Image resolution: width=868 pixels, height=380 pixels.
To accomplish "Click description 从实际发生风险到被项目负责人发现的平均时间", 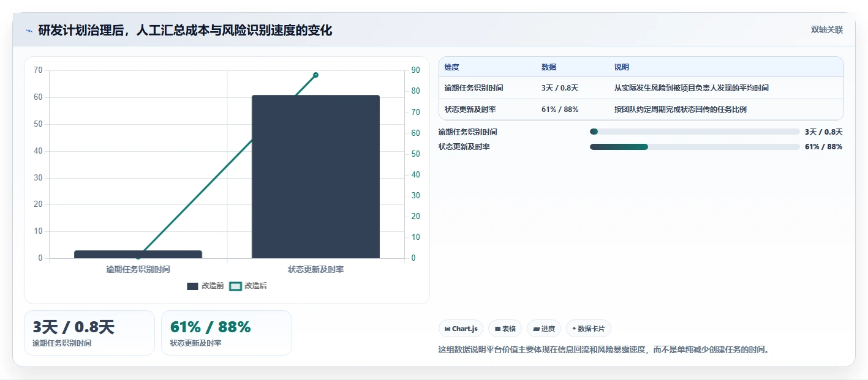I will click(691, 88).
